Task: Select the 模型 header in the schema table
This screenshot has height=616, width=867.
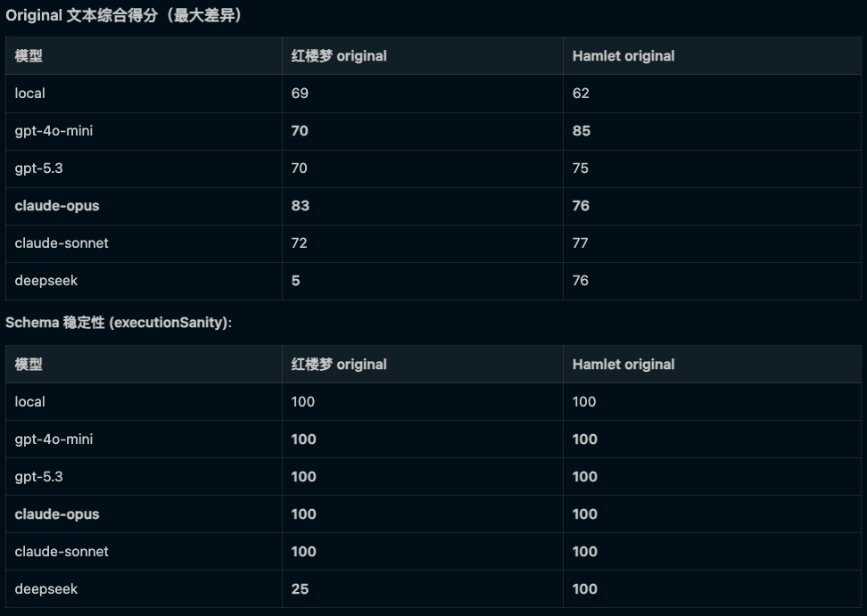Action: [29, 365]
